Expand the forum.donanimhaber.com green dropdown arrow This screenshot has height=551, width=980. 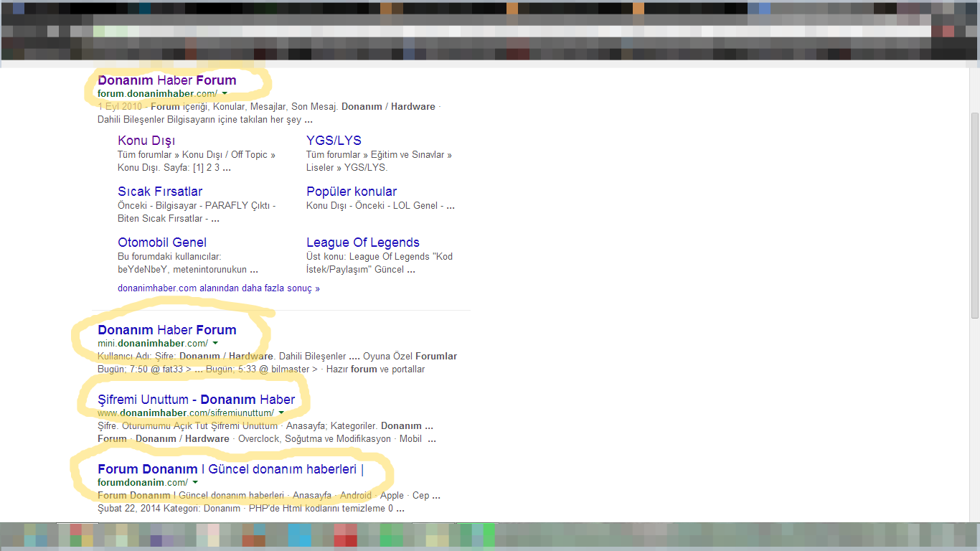pyautogui.click(x=225, y=94)
